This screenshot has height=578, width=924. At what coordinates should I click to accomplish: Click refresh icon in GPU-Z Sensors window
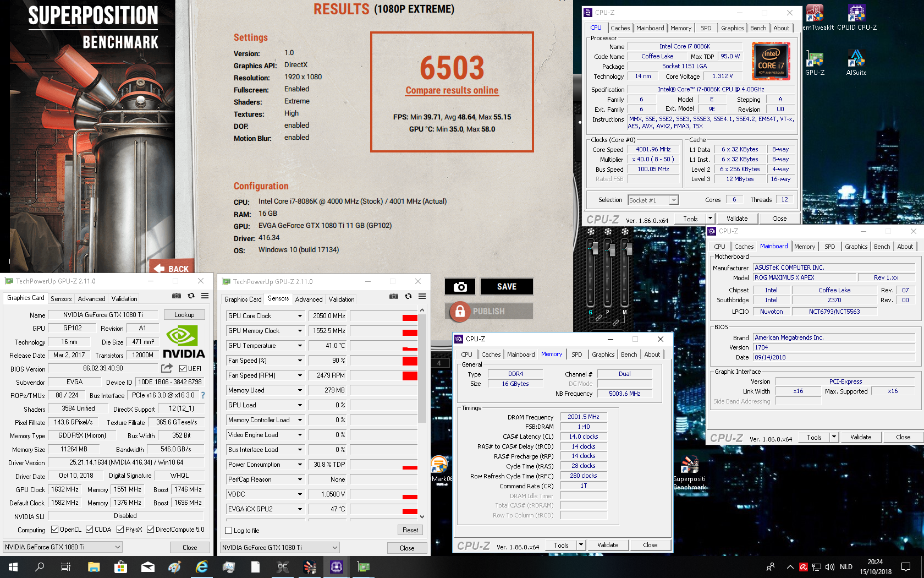pos(408,296)
